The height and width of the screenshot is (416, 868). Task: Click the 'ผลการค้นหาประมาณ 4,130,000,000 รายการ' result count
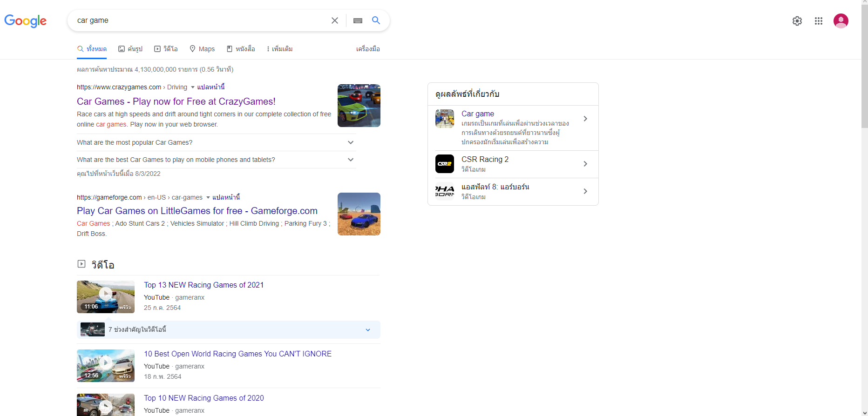(x=155, y=69)
